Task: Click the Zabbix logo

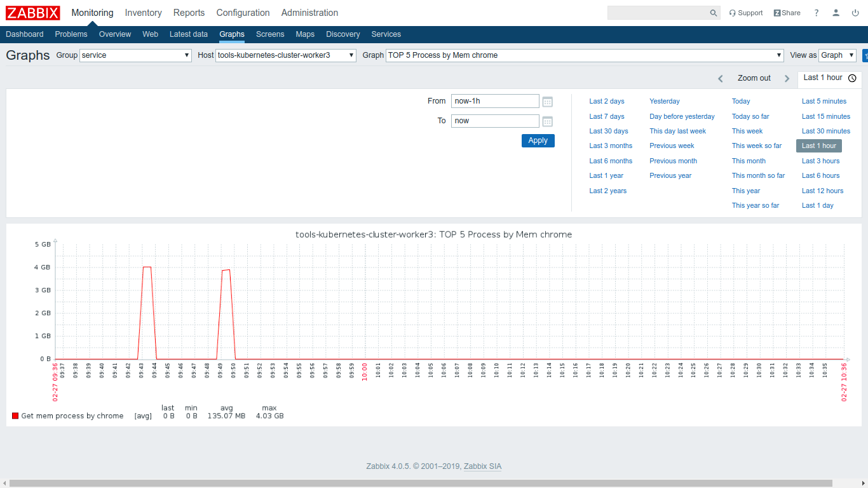Action: point(33,13)
